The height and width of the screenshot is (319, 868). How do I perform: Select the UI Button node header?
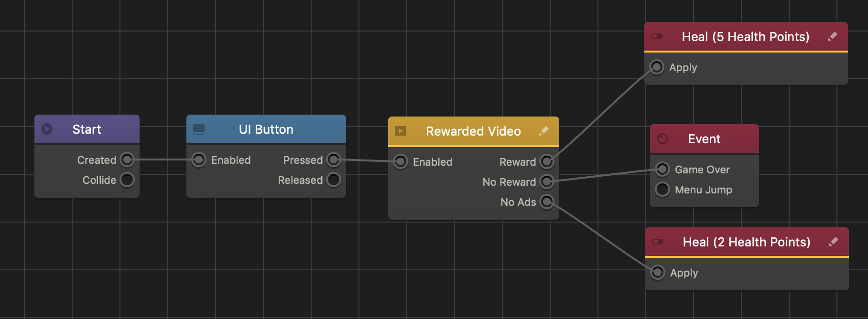(x=266, y=129)
